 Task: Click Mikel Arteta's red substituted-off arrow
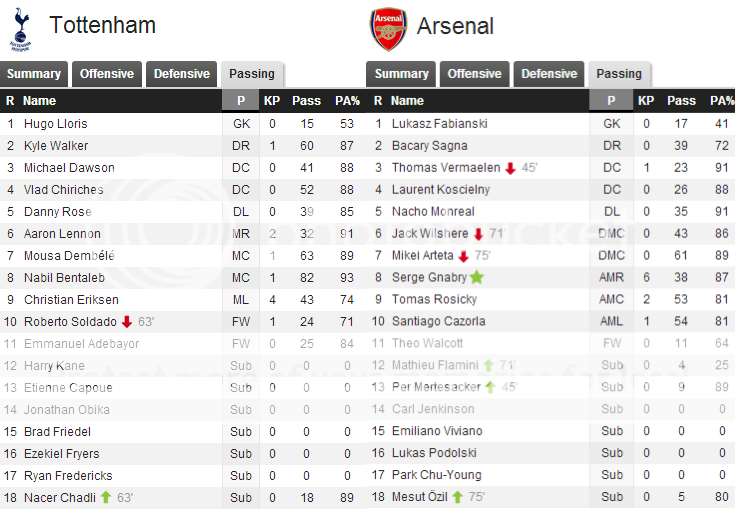point(463,256)
